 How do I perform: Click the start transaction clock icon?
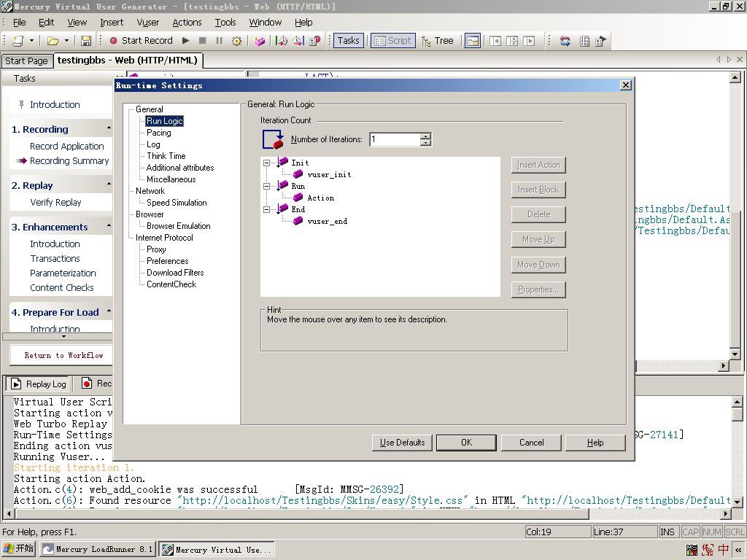pos(282,41)
